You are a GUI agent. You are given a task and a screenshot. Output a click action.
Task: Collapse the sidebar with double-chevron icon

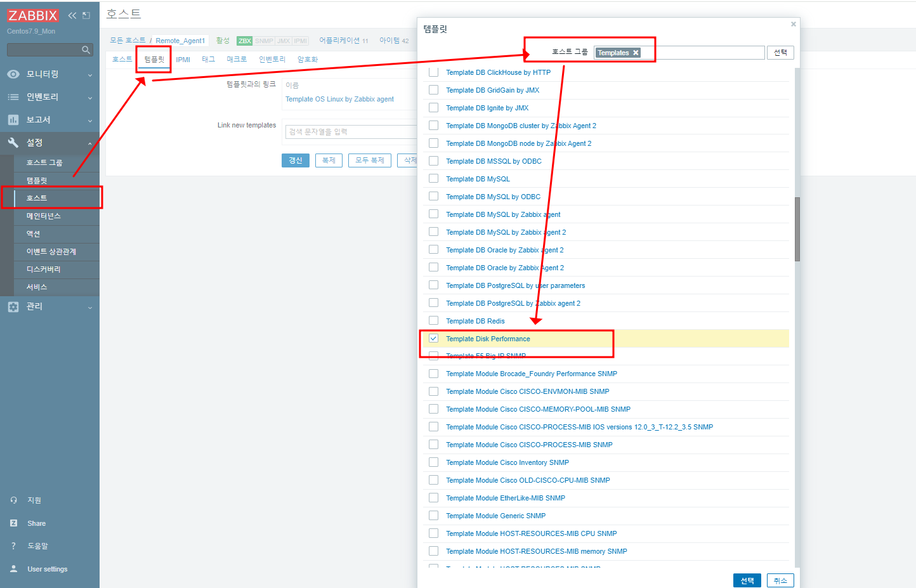click(72, 15)
